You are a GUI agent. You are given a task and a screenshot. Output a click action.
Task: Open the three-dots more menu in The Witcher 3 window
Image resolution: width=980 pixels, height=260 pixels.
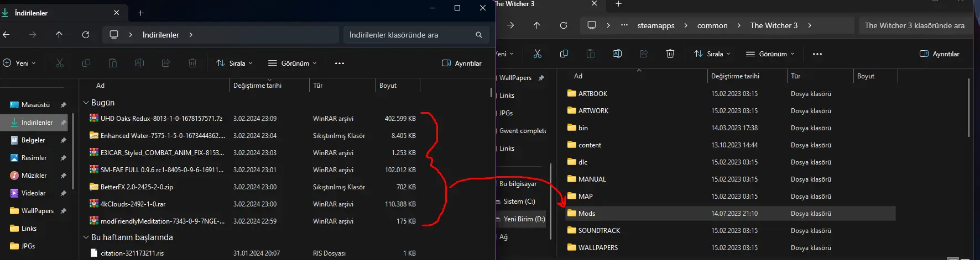817,54
